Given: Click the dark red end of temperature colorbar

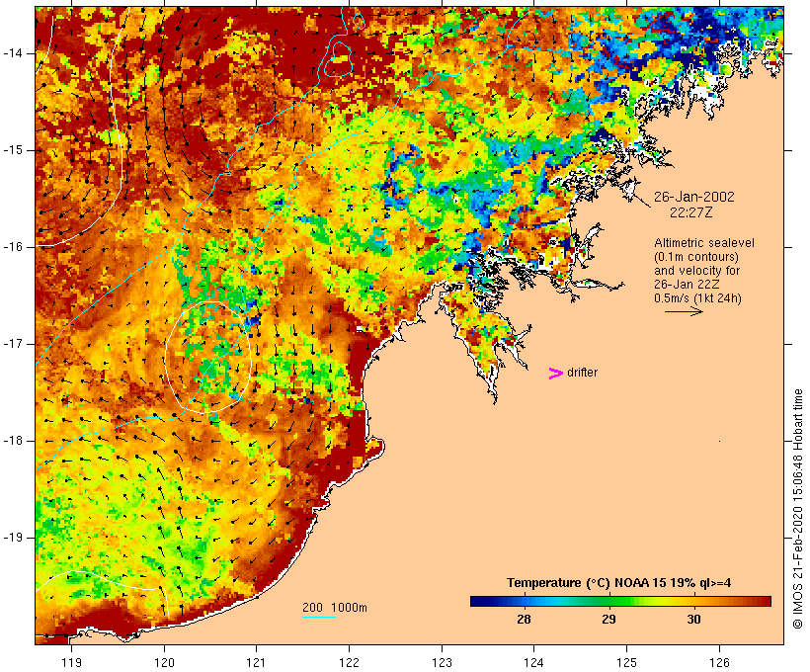Looking at the screenshot, I should [x=765, y=601].
